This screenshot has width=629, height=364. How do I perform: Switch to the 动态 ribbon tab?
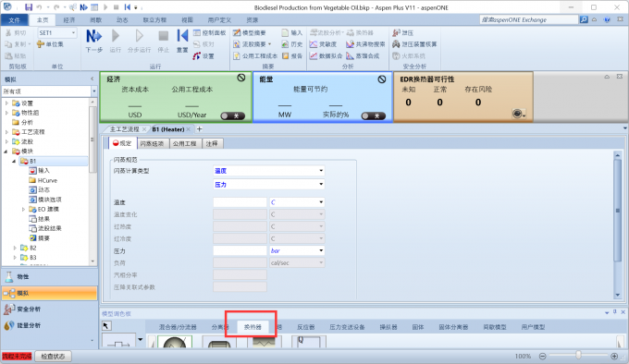pos(122,20)
